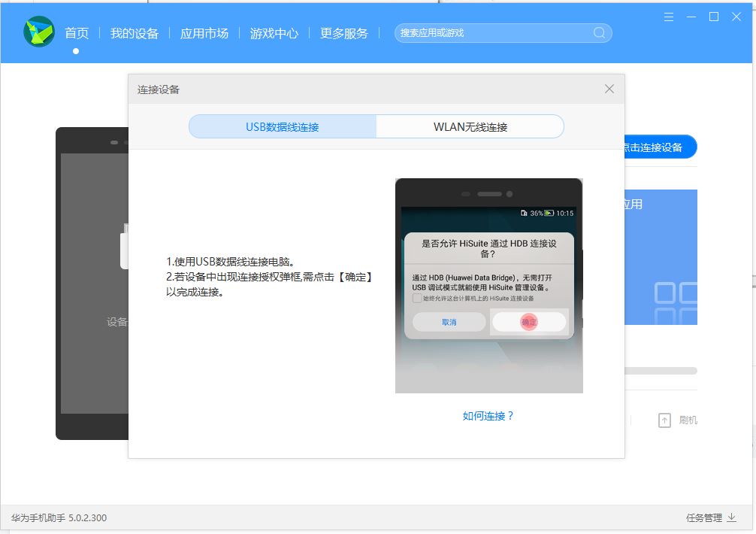Click the 刷机 upload arrow icon
The width and height of the screenshot is (756, 534).
(664, 420)
